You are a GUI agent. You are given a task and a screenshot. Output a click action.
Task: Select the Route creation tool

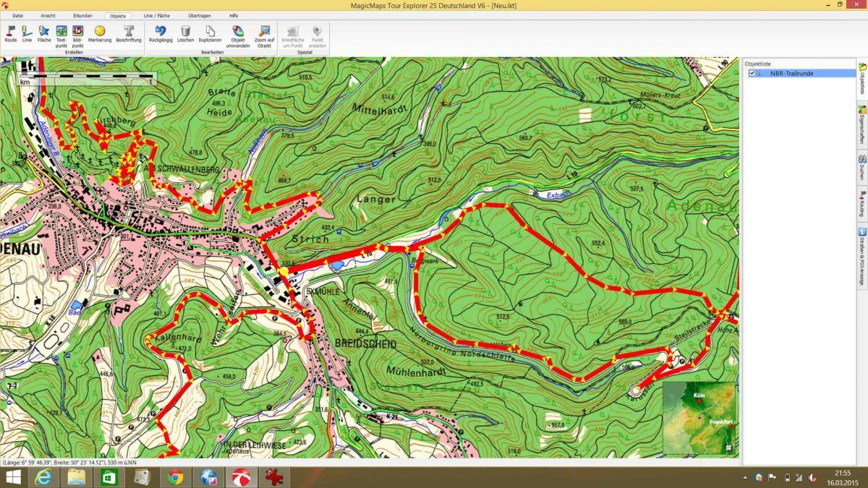pyautogui.click(x=10, y=34)
